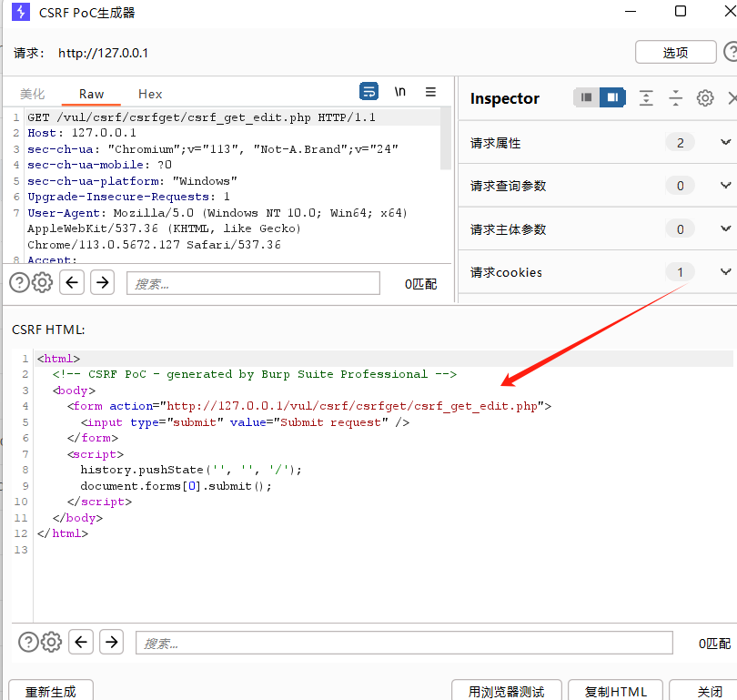The width and height of the screenshot is (737, 700).
Task: Click the Host header line
Action: tap(82, 133)
